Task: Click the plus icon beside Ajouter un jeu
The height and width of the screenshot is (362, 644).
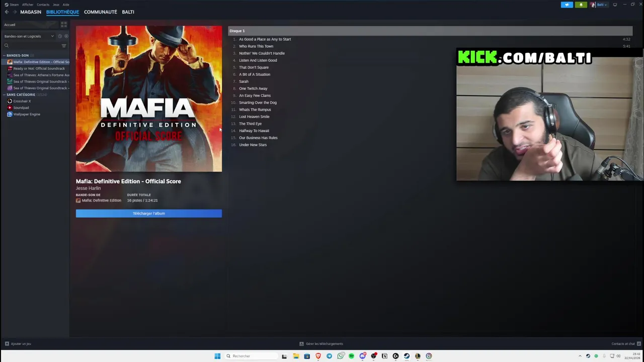Action: (7, 344)
